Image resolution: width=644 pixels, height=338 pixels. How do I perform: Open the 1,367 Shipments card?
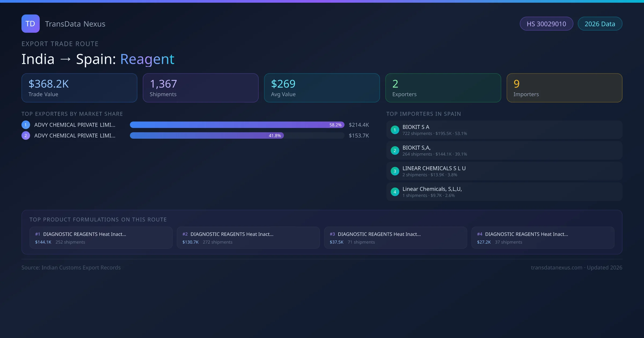(200, 88)
